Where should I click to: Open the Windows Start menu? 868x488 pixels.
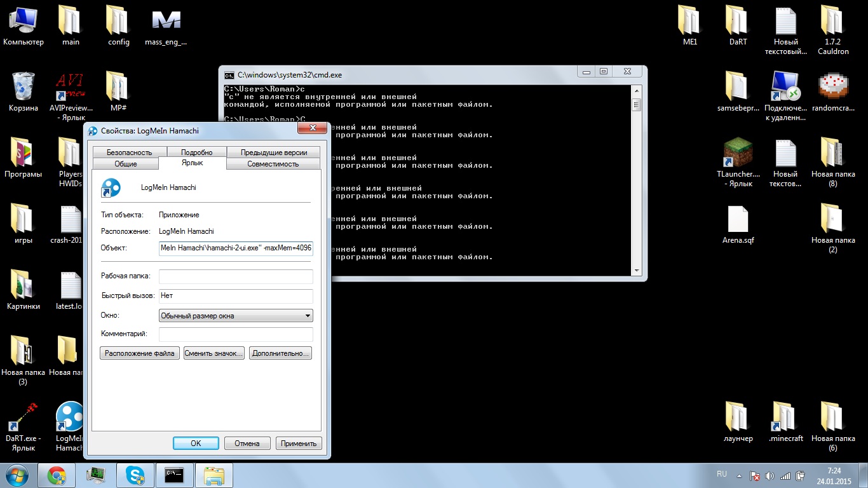click(17, 475)
